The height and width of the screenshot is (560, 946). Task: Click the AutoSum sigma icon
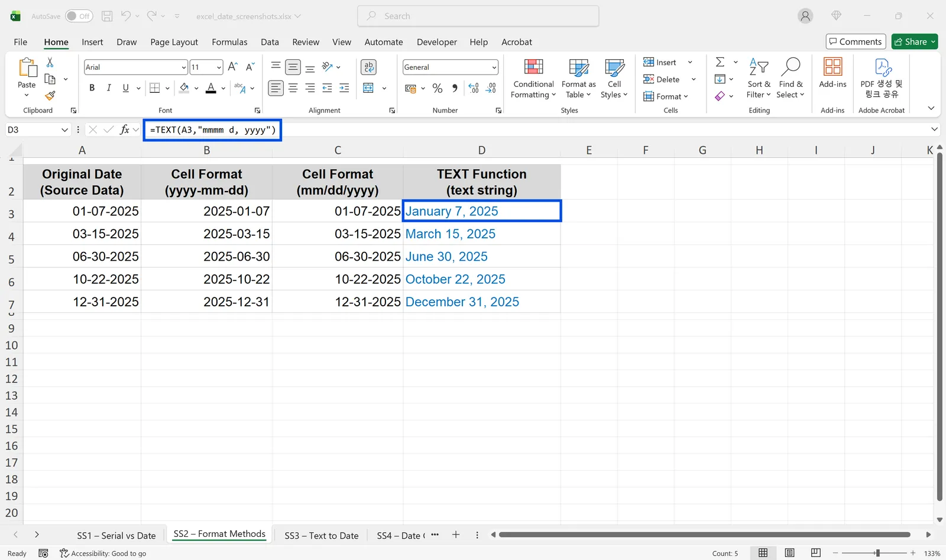pos(720,62)
